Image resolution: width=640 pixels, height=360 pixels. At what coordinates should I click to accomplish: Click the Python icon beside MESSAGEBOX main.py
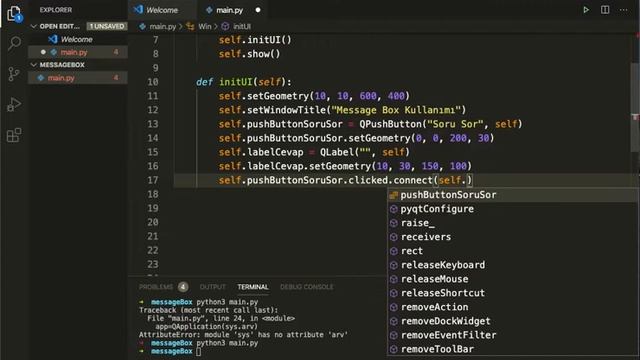coord(41,78)
